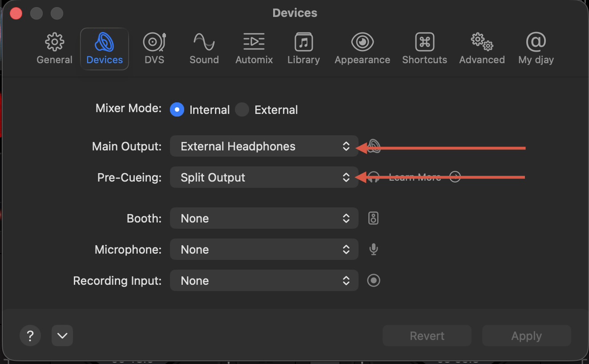Switch to the General tab
Screen dimensions: 589x364
click(x=54, y=49)
